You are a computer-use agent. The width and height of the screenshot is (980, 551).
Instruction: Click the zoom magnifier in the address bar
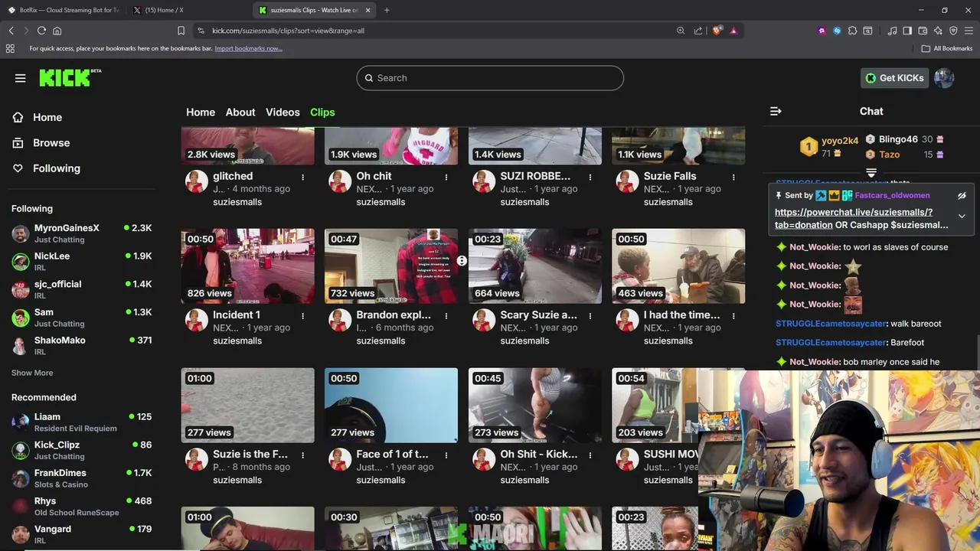[x=681, y=31]
